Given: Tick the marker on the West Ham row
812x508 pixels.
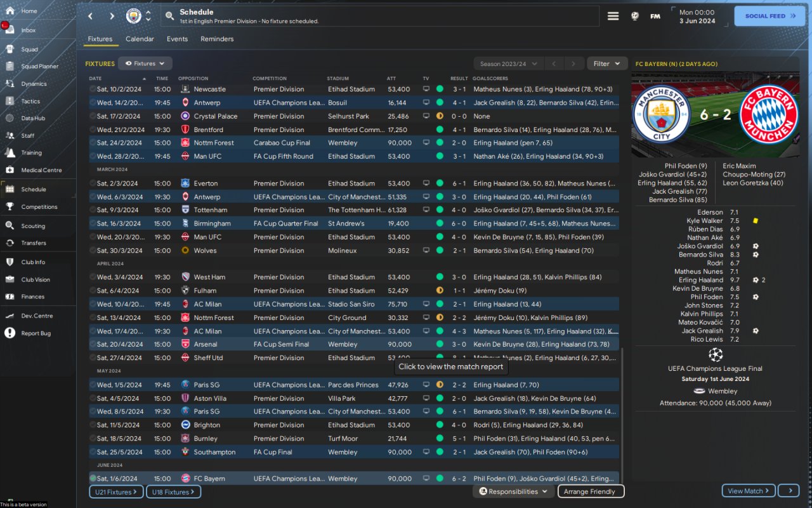Looking at the screenshot, I should point(93,277).
